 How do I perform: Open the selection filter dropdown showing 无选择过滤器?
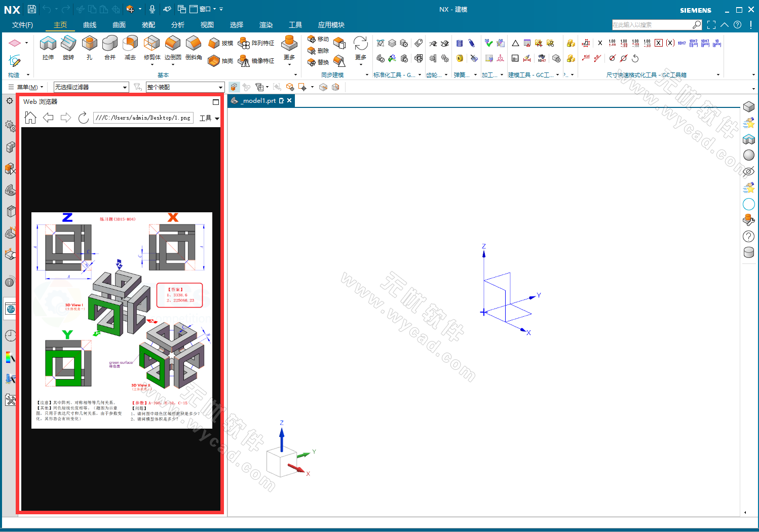91,87
